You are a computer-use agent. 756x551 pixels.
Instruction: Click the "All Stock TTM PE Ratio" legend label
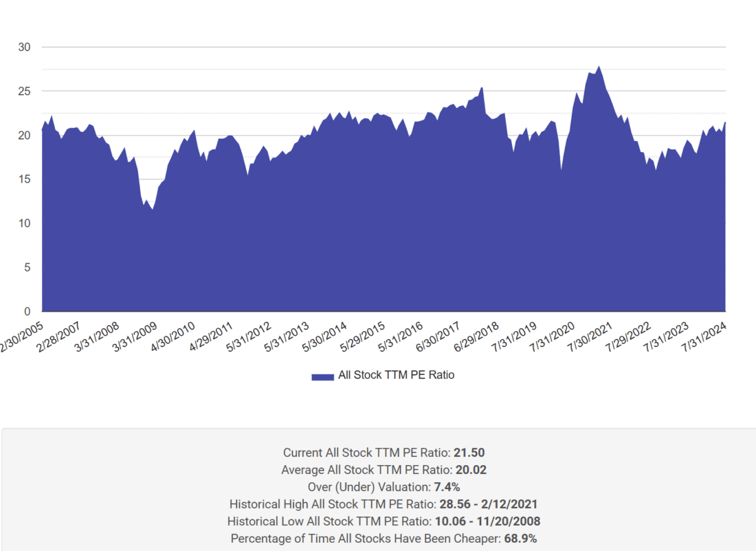pyautogui.click(x=396, y=376)
